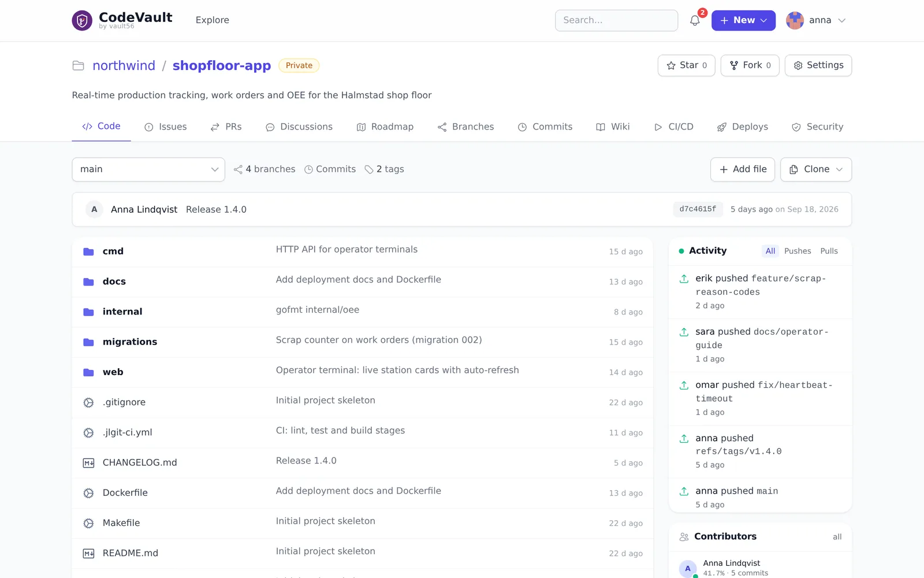Viewport: 924px width, 578px height.
Task: Open the main branch selector dropdown
Action: pyautogui.click(x=148, y=169)
